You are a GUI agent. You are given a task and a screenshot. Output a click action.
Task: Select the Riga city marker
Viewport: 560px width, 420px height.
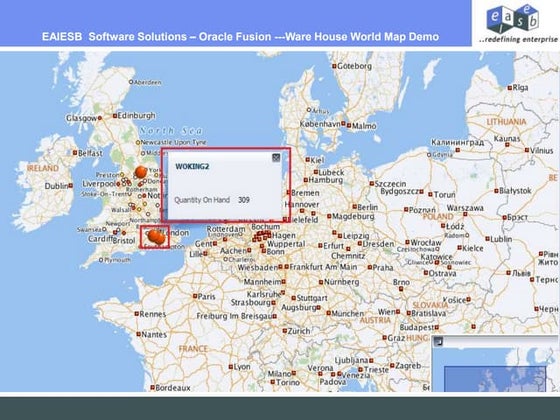pos(510,88)
